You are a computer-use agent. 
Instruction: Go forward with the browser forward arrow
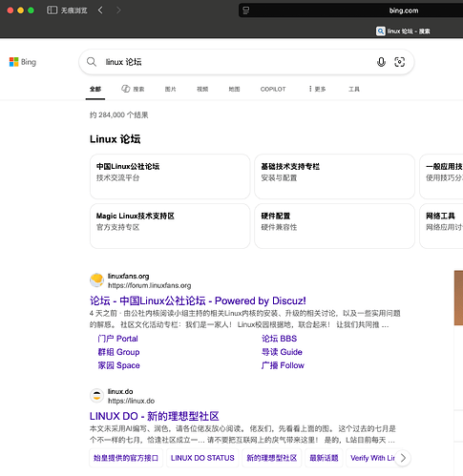pyautogui.click(x=118, y=10)
